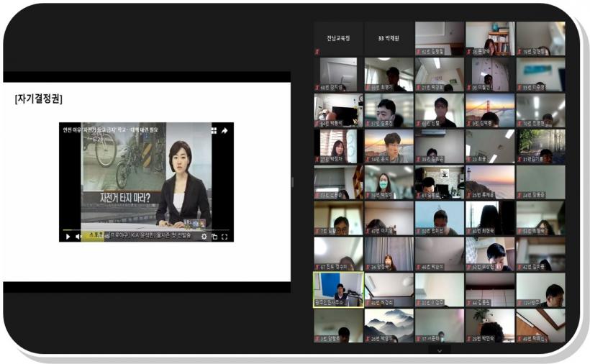
Task: Enter fullscreen mode on the video player
Action: click(224, 236)
